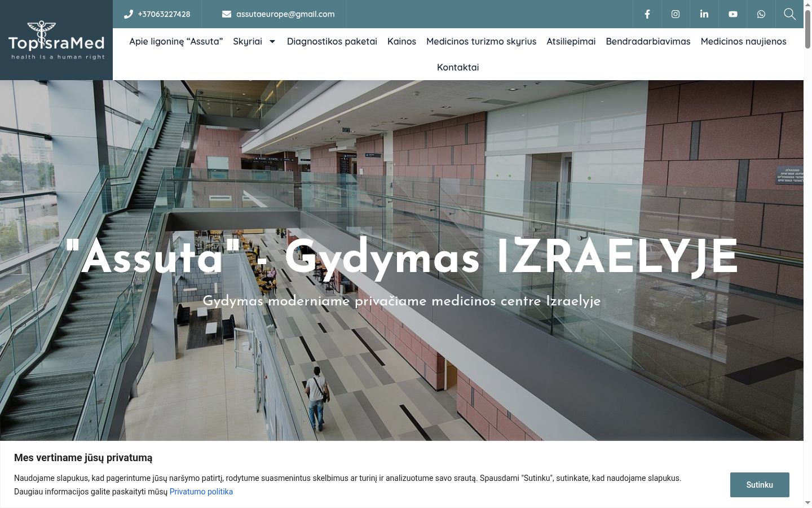Viewport: 812px width, 508px height.
Task: Open Diagnostikos paketai menu item
Action: [x=332, y=41]
